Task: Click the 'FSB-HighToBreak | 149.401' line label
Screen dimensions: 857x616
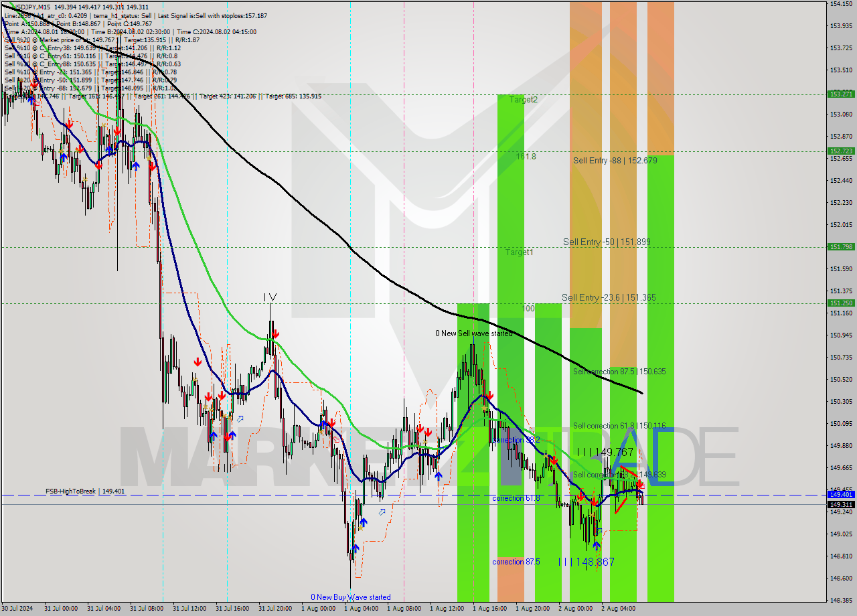Action: pyautogui.click(x=85, y=491)
